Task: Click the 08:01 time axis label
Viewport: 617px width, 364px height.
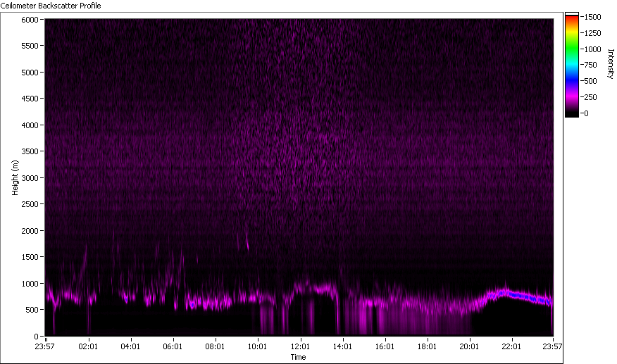Action: 215,346
